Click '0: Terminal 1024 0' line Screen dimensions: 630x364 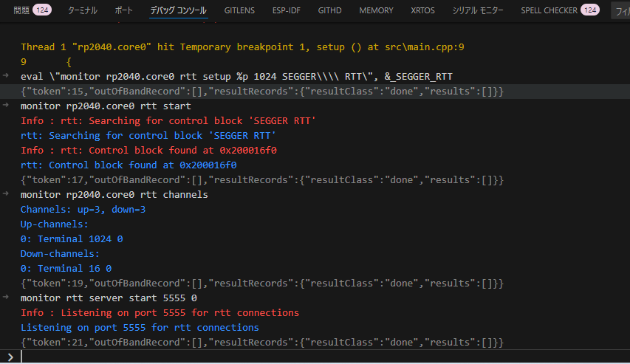click(x=72, y=239)
